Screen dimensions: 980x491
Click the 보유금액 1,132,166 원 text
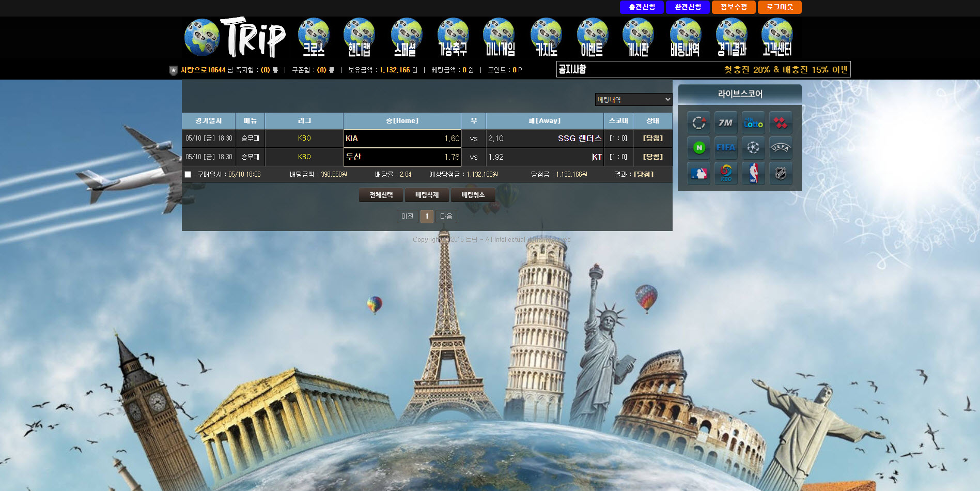pyautogui.click(x=383, y=70)
